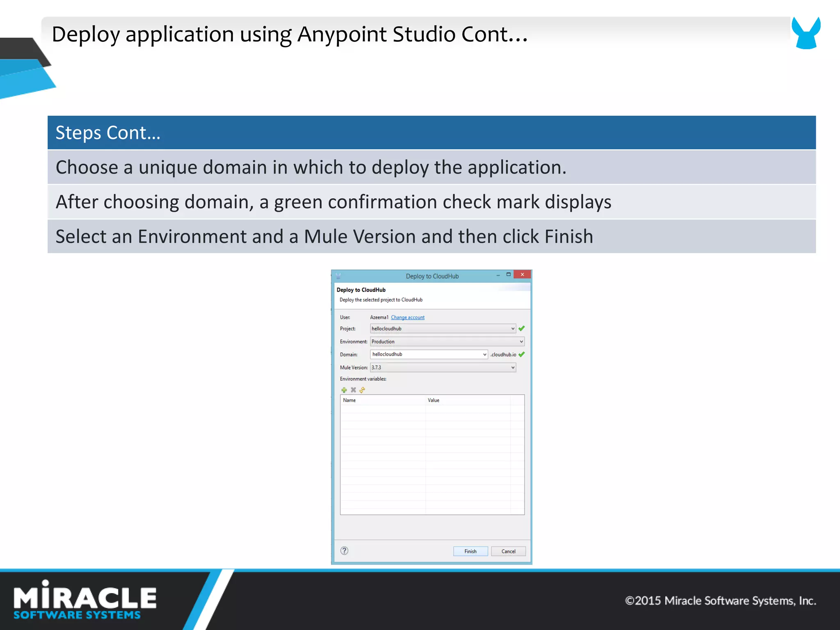
Task: Expand the Mule Version dropdown 3.7.3
Action: coord(443,367)
